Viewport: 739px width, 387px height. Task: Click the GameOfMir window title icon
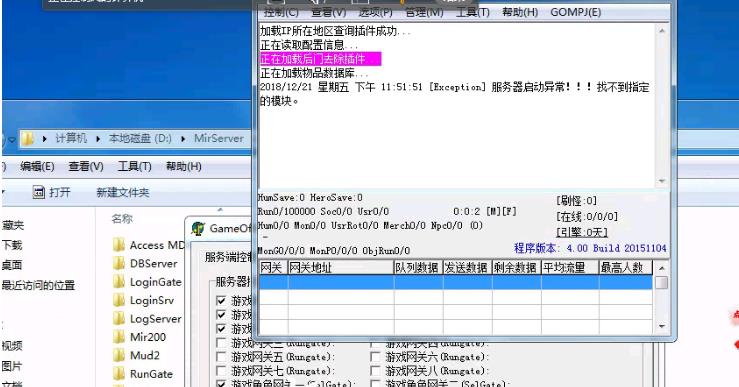point(198,229)
